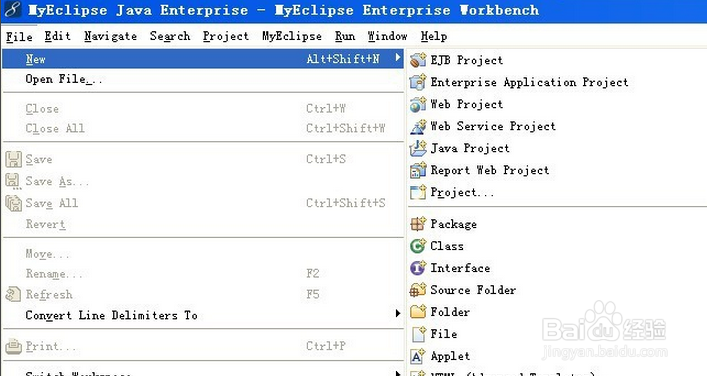
Task: Click the generic Project... icon
Action: [x=418, y=193]
